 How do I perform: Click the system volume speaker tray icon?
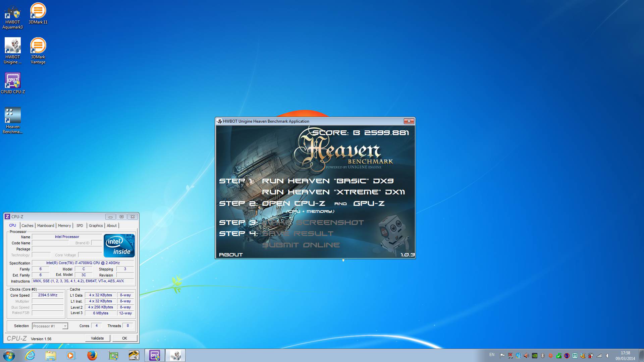click(607, 356)
